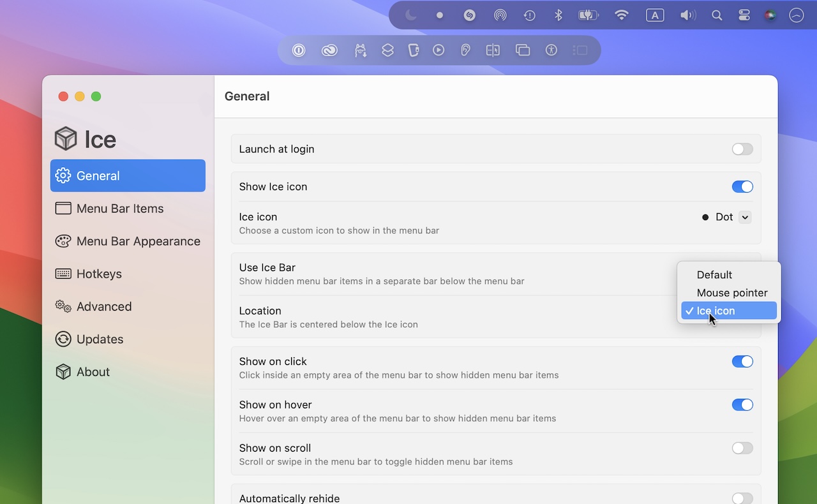The width and height of the screenshot is (817, 504).
Task: Open Menu Bar Items settings
Action: [x=128, y=209]
